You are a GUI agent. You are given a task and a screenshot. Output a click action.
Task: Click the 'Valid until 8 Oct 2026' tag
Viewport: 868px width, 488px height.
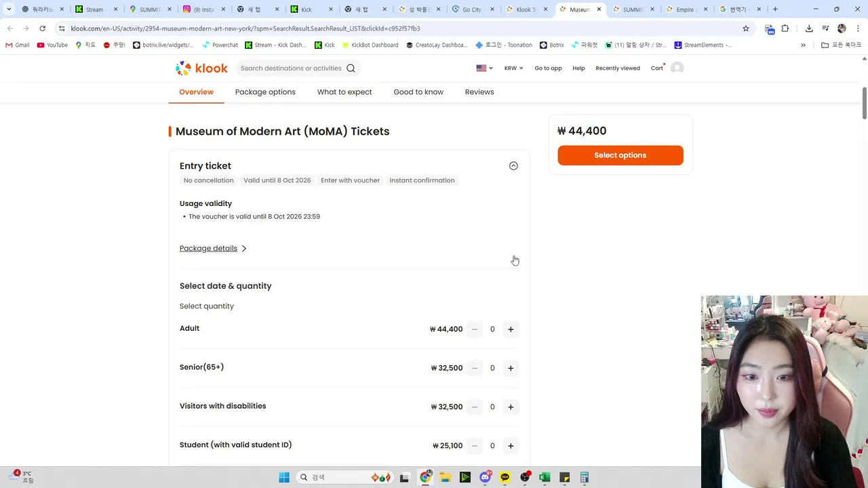(x=277, y=180)
